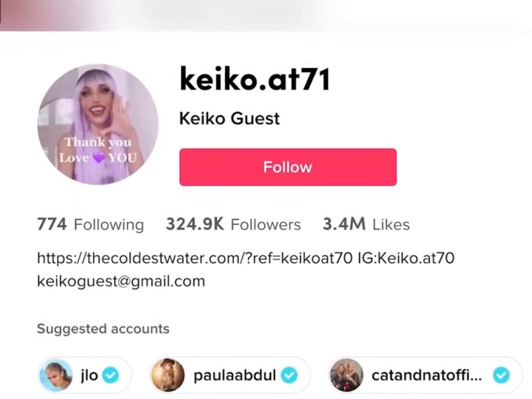Select the jlo suggested account chip
Viewport: 532px width, 399px height.
tap(85, 375)
